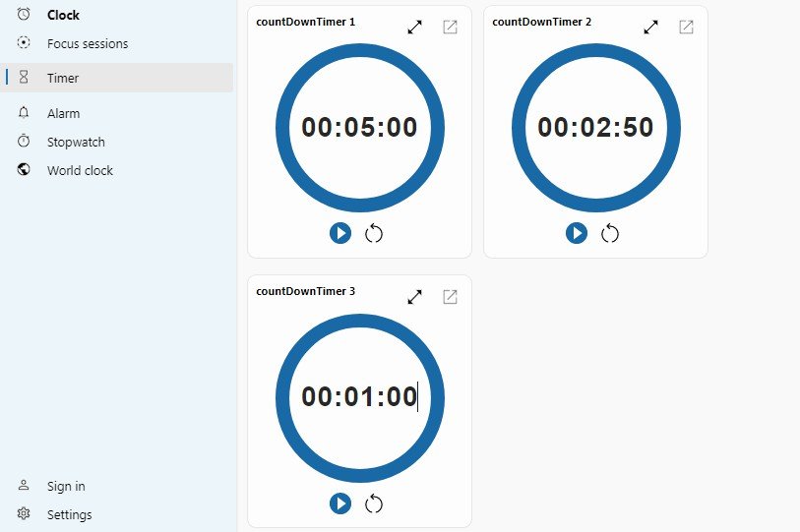This screenshot has width=800, height=532.
Task: Reset countDownTimer 1
Action: [374, 234]
